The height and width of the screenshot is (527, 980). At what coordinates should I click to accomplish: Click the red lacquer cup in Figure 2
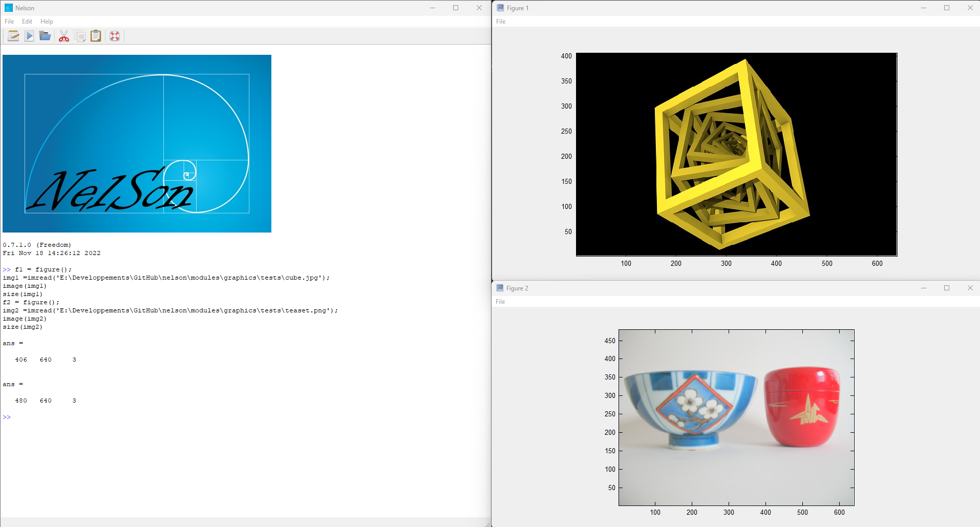[802, 407]
